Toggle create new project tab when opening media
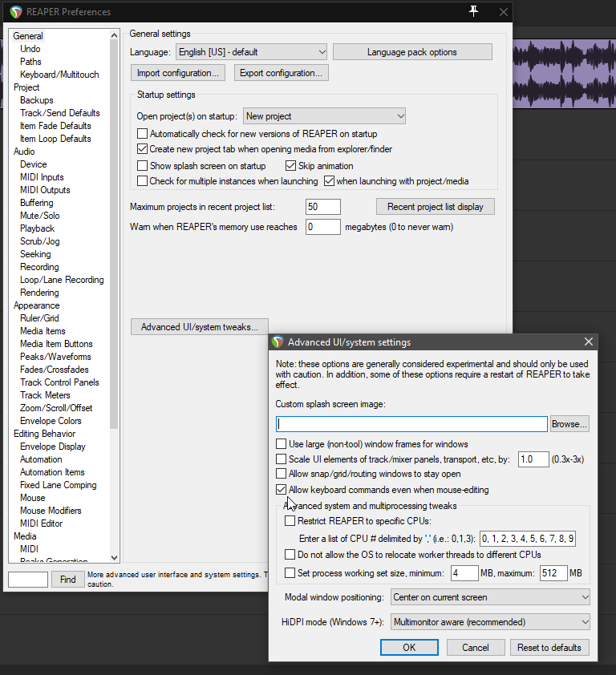 tap(142, 149)
